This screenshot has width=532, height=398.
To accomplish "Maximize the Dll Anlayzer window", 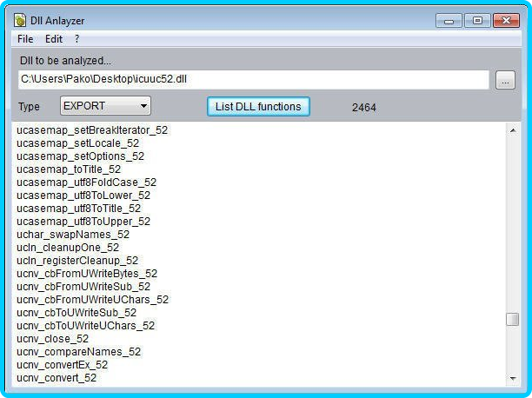I will [477, 21].
